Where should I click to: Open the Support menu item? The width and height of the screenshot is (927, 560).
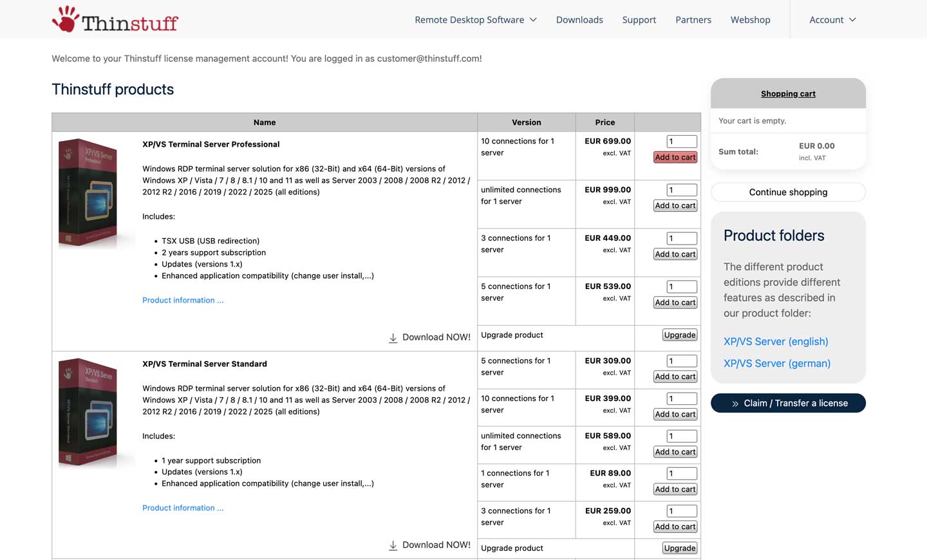click(639, 20)
